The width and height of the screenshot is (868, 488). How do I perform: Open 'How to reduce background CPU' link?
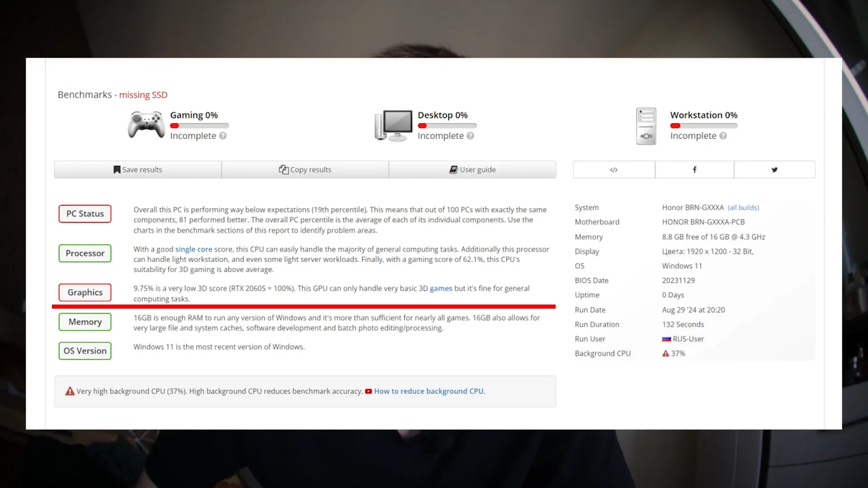pos(429,391)
